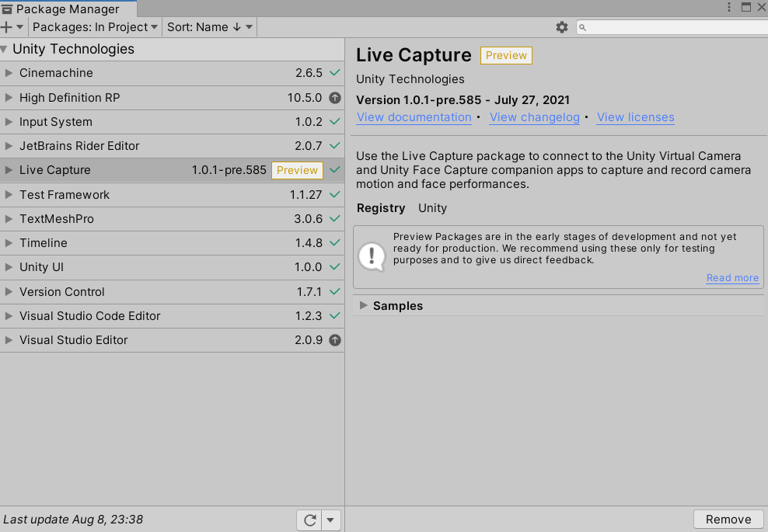
Task: Click the Remove button
Action: click(728, 520)
